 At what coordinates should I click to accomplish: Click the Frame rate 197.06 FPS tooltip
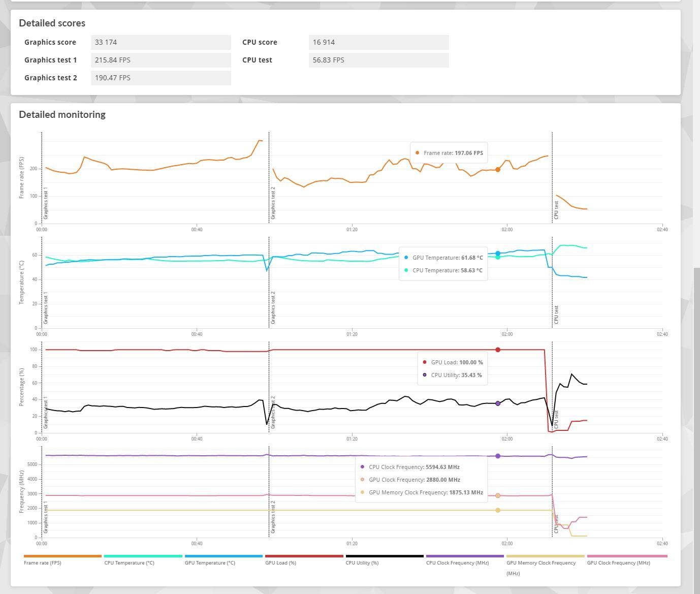tap(449, 152)
